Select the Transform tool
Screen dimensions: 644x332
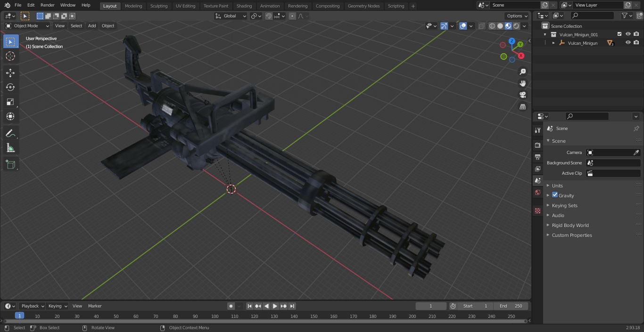tap(10, 116)
